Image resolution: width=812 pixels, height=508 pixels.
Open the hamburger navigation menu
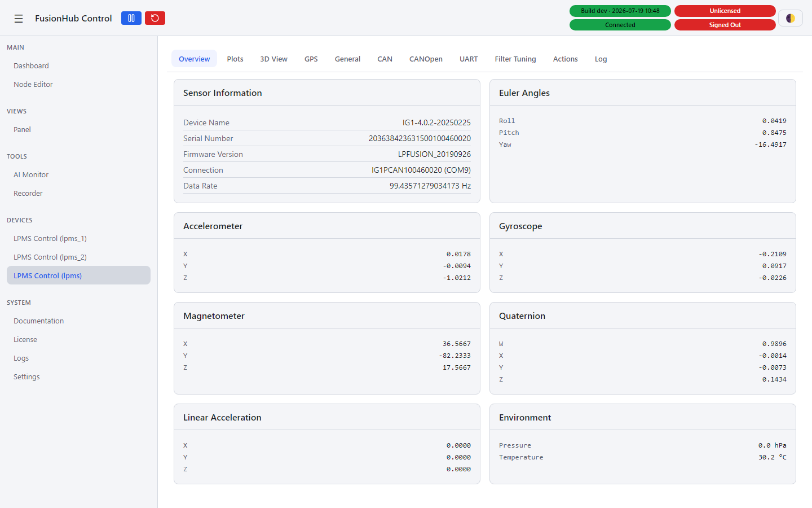[x=19, y=19]
